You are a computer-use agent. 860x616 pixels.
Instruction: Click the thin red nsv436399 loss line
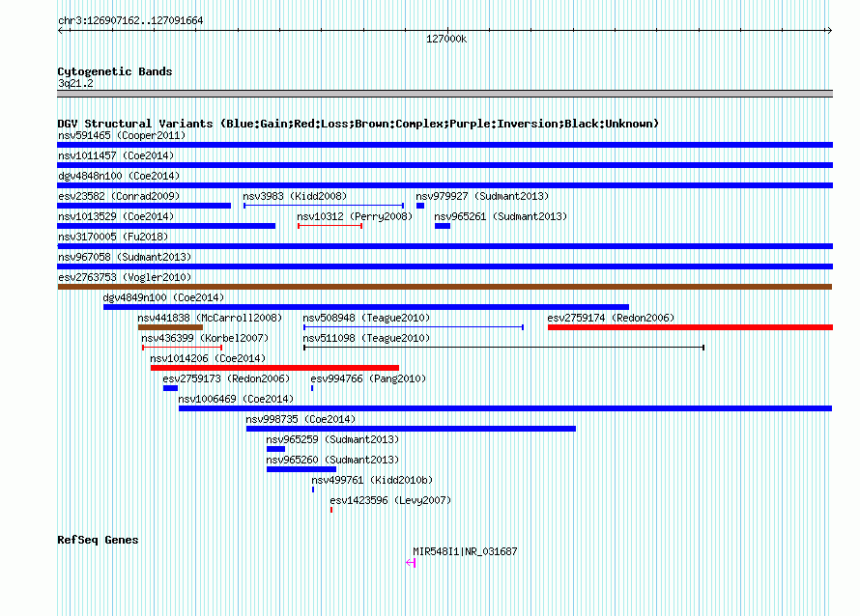coord(182,348)
